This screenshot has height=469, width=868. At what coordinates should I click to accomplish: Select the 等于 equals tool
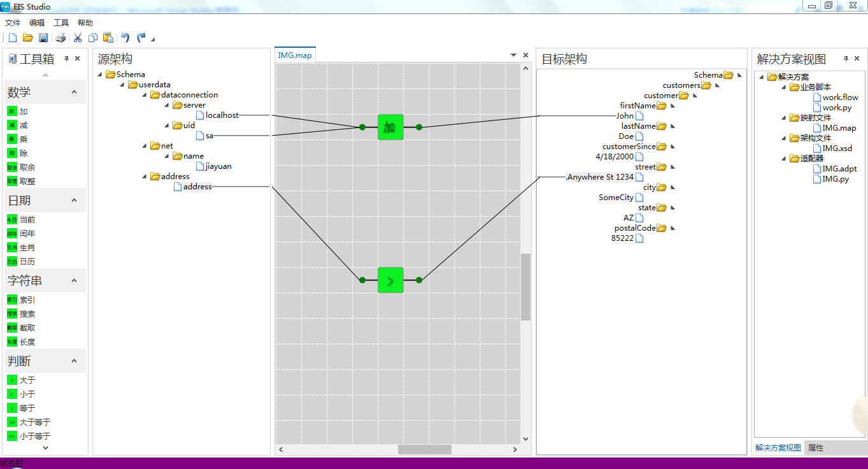tap(21, 408)
